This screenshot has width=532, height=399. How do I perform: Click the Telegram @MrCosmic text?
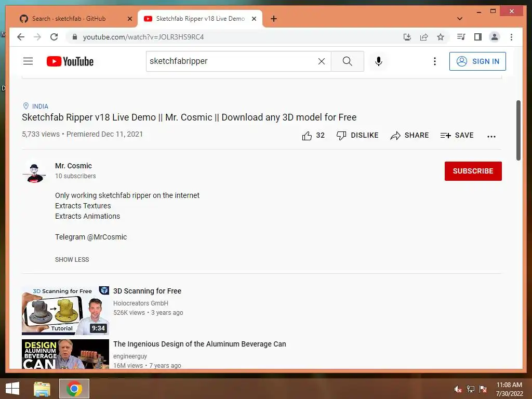pyautogui.click(x=91, y=237)
